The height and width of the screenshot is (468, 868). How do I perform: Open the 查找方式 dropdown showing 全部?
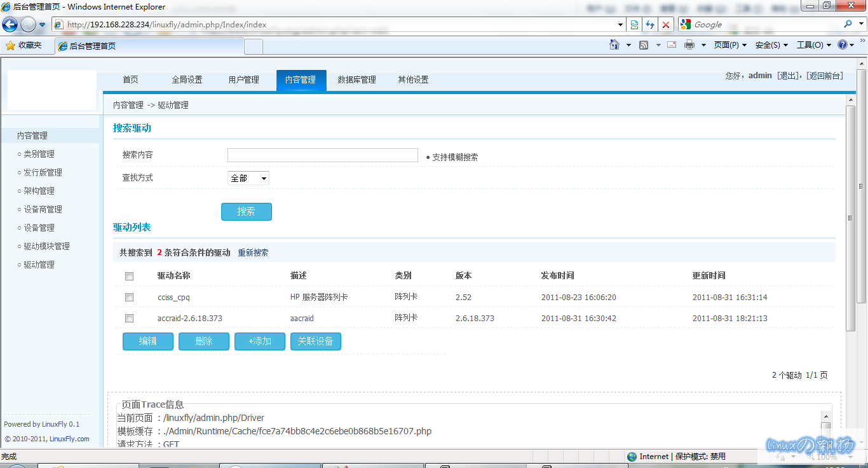(x=248, y=178)
